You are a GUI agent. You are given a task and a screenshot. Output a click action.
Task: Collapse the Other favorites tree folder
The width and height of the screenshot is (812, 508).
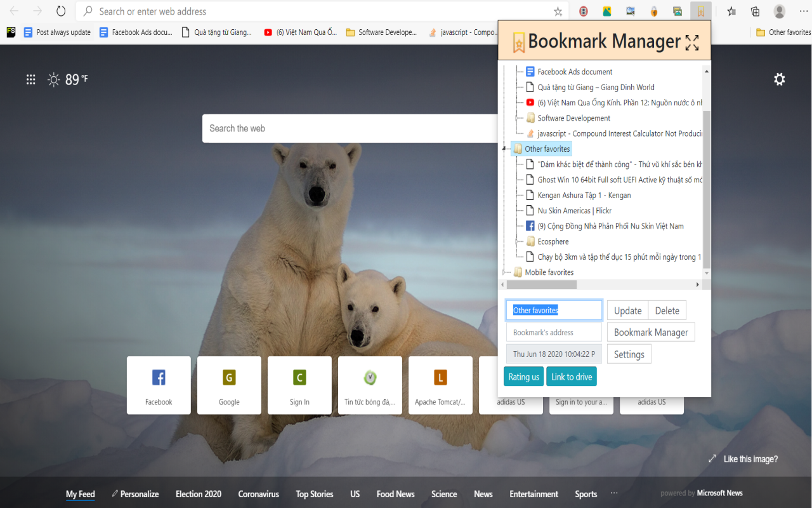[505, 149]
